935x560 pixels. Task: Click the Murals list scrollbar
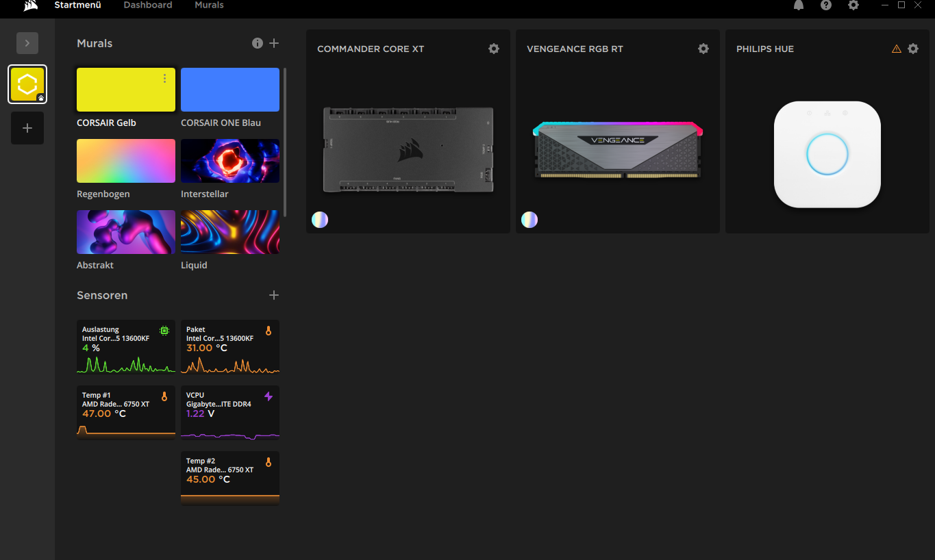coord(285,142)
